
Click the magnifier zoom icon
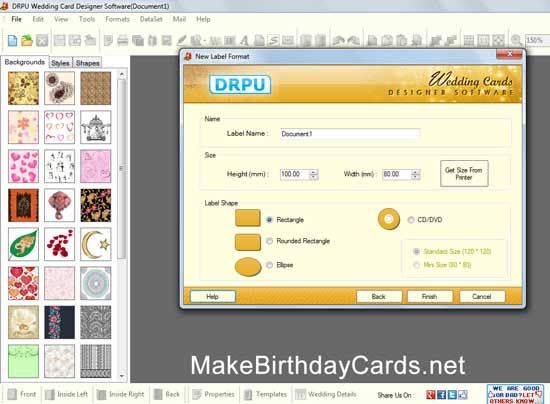(x=516, y=41)
